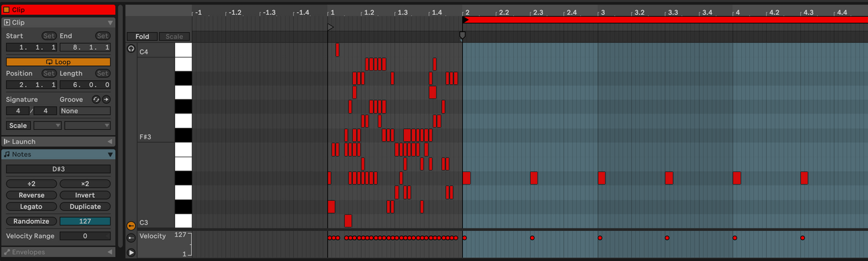
Task: Click the Clip panel play-box icon
Action: 7,22
